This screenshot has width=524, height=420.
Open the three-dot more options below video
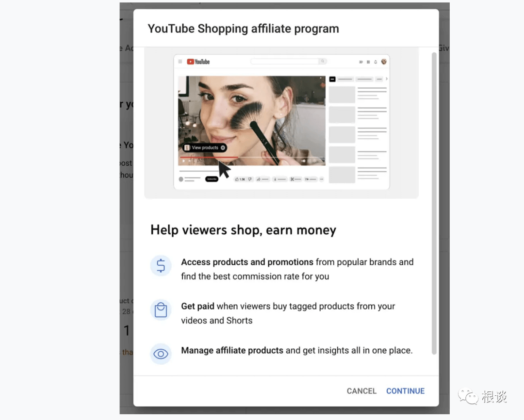click(321, 179)
